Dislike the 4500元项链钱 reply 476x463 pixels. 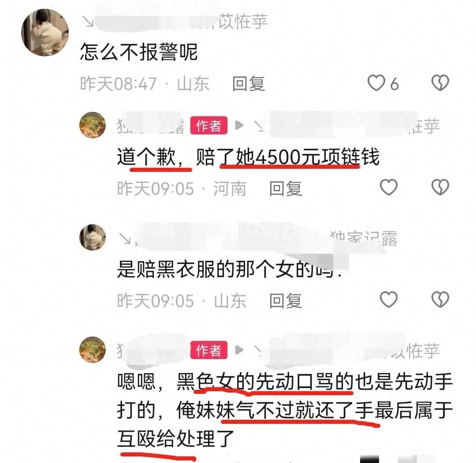440,187
